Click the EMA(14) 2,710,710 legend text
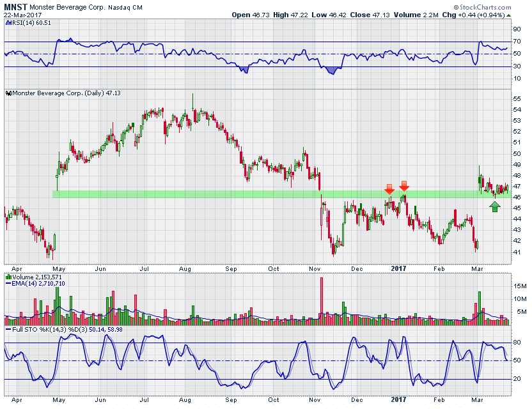The image size is (532, 409). coord(38,284)
